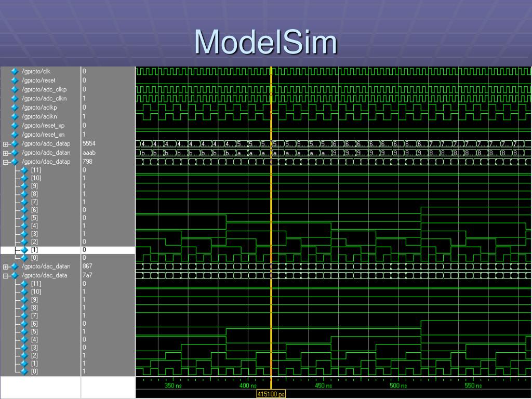The width and height of the screenshot is (532, 399).
Task: Select the bus icon of /gproto/dac_datan
Action: click(14, 267)
